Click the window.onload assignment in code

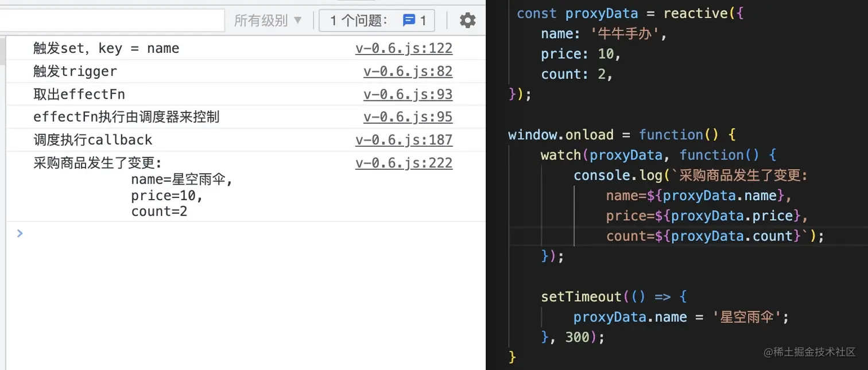[561, 134]
